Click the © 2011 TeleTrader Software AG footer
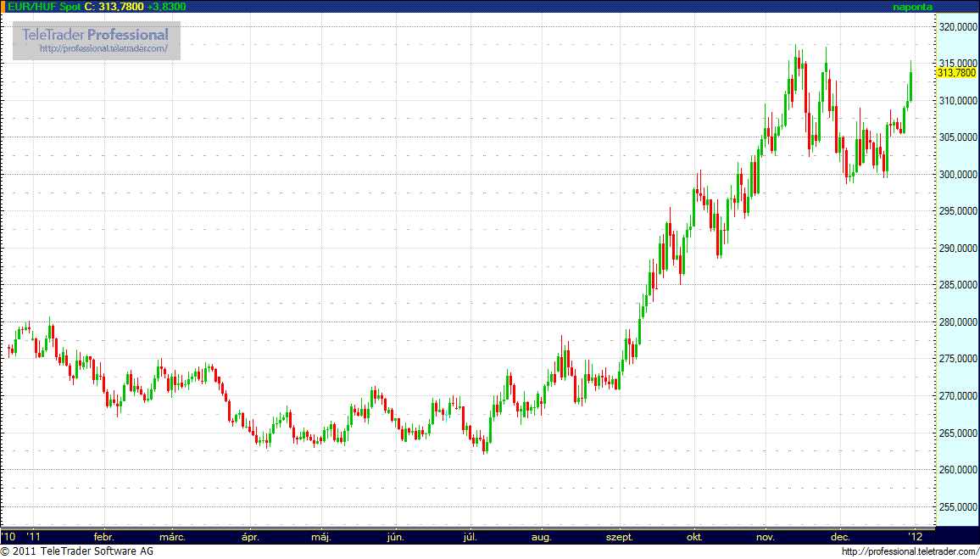The height and width of the screenshot is (559, 980). coord(77,551)
